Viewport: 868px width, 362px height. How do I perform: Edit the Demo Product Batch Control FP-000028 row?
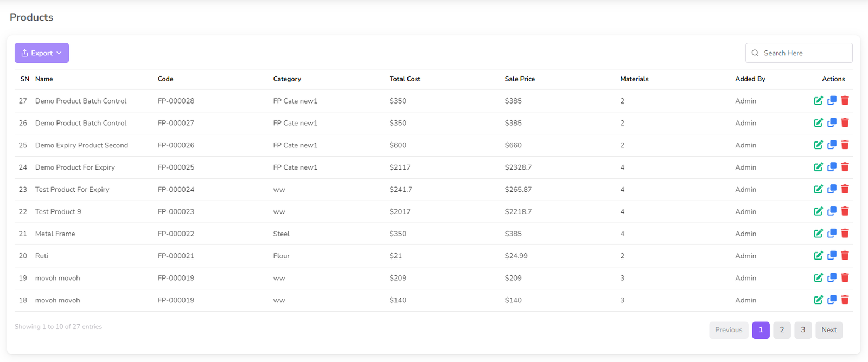click(818, 101)
